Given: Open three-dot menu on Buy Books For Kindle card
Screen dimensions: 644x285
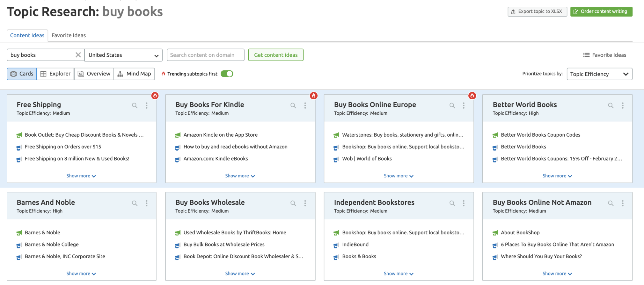Looking at the screenshot, I should [305, 105].
